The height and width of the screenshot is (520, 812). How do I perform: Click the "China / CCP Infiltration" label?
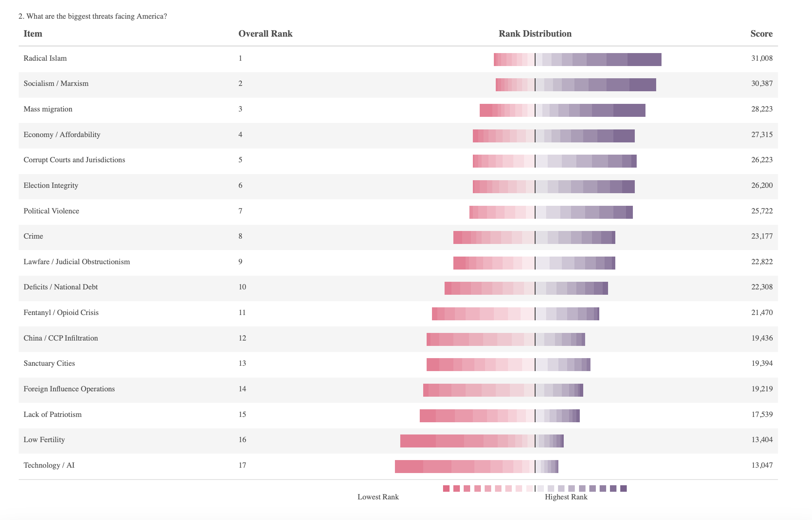(60, 338)
